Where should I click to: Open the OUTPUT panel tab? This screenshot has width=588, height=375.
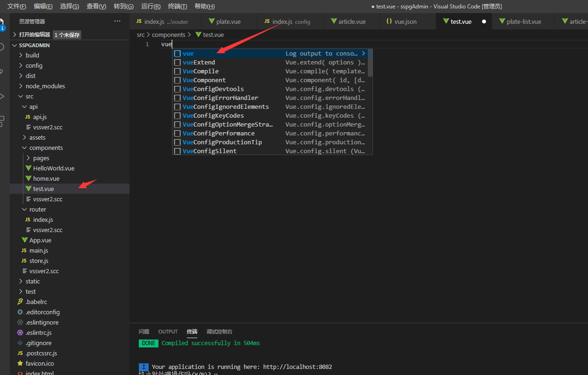tap(168, 332)
